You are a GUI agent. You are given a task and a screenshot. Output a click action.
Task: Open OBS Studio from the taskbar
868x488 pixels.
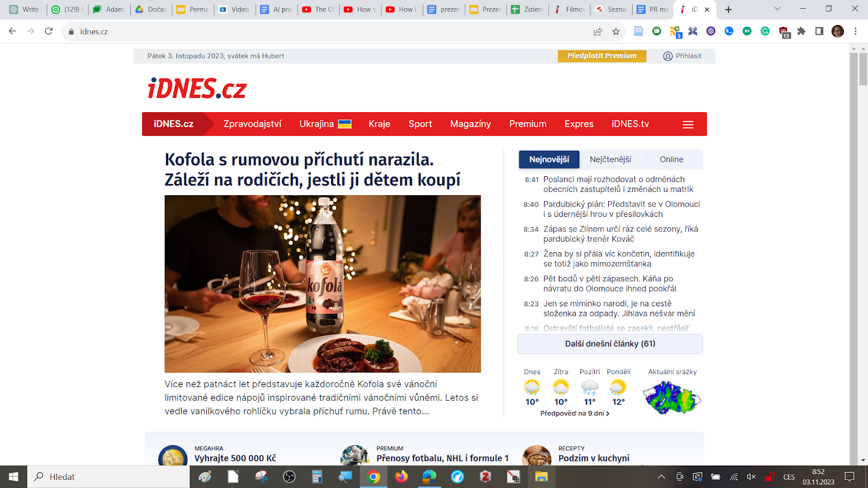pos(289,477)
